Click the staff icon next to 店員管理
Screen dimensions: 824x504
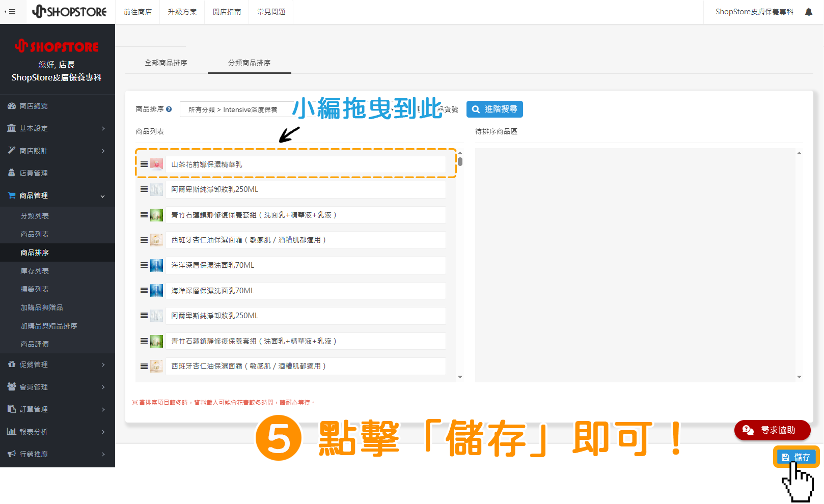click(x=12, y=173)
